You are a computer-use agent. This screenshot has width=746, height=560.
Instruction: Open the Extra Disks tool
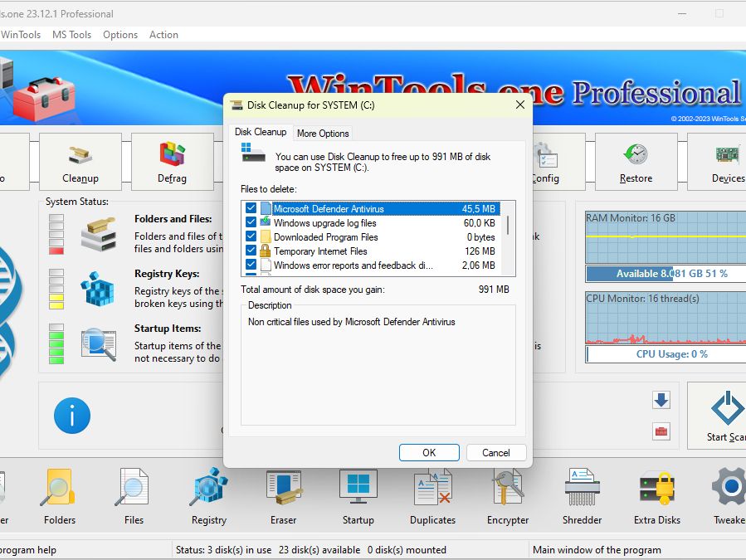pyautogui.click(x=657, y=496)
